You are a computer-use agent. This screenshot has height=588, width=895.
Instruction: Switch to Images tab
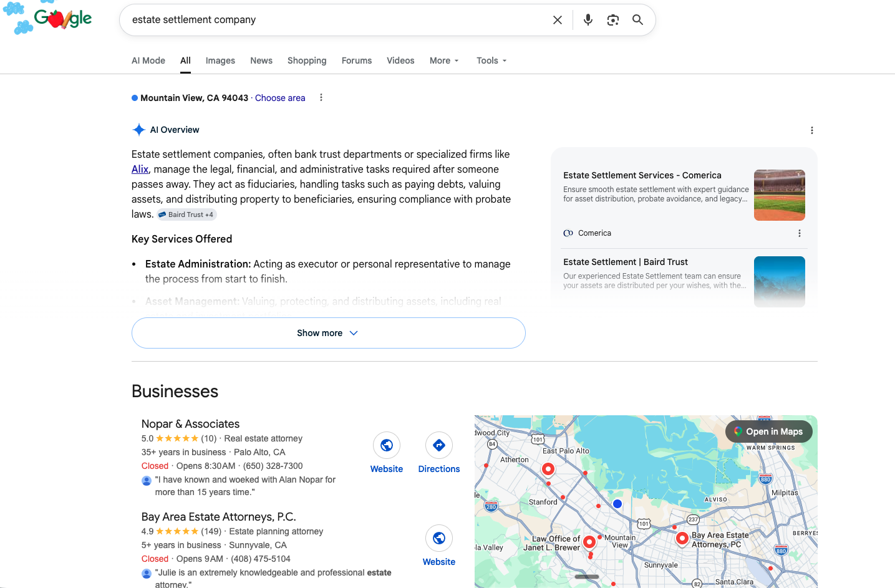click(220, 60)
